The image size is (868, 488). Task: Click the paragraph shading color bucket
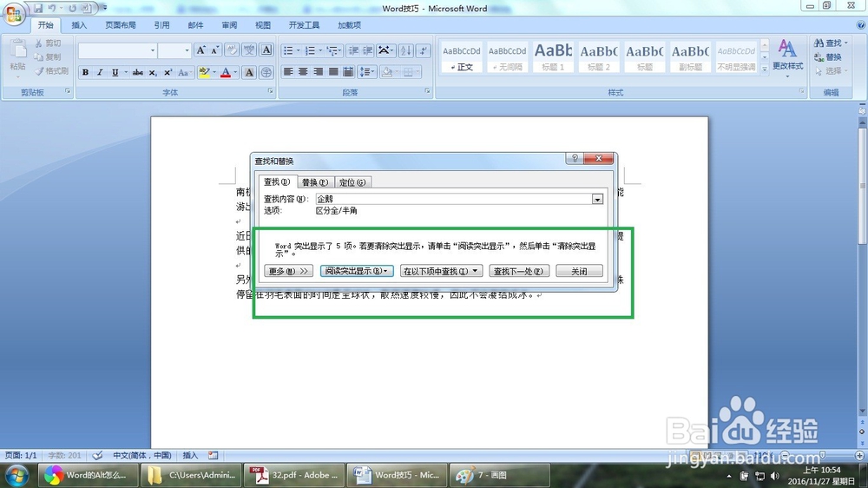pyautogui.click(x=386, y=72)
